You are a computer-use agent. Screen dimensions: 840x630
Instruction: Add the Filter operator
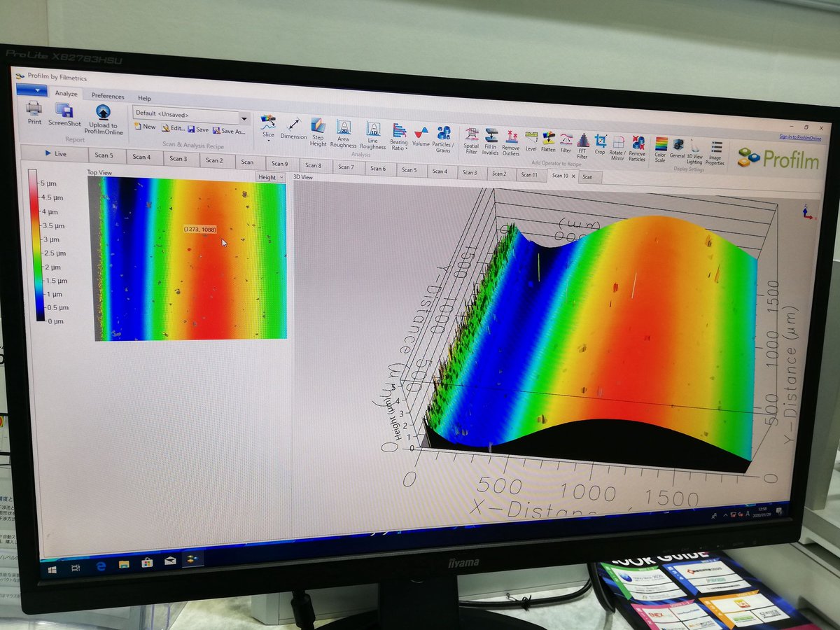coord(566,142)
